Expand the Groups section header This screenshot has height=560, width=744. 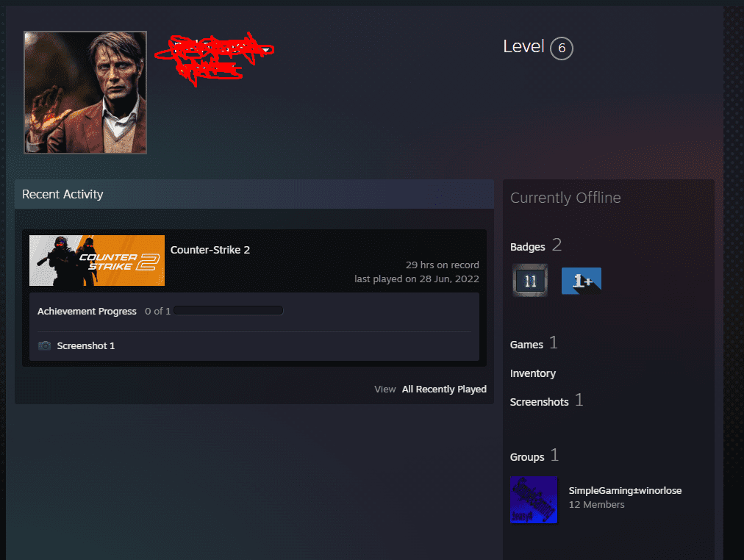pyautogui.click(x=526, y=456)
